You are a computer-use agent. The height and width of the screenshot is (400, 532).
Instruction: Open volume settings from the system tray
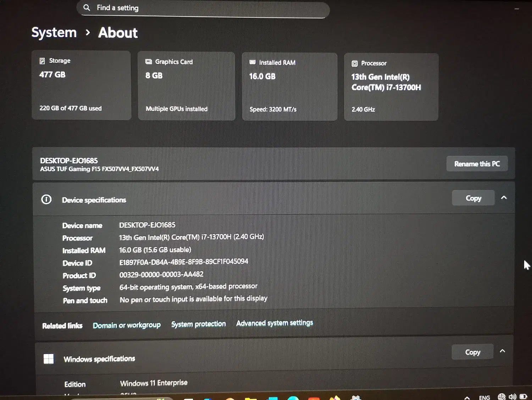(x=512, y=396)
